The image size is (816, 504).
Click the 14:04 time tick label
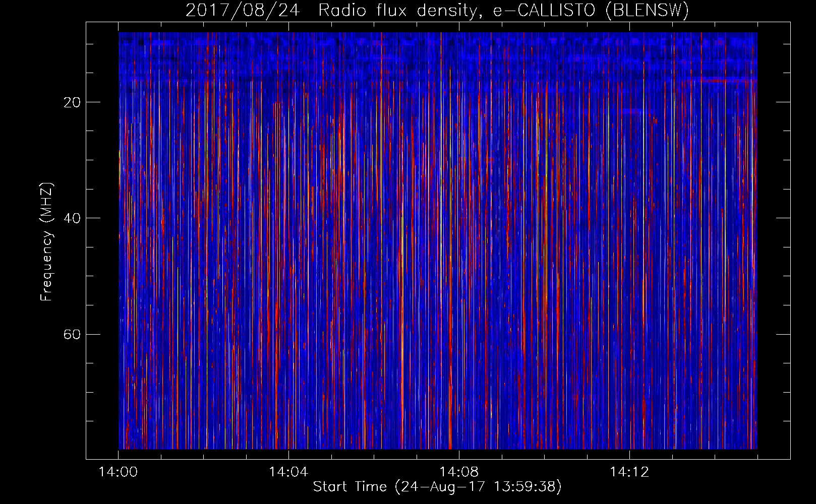coord(288,472)
